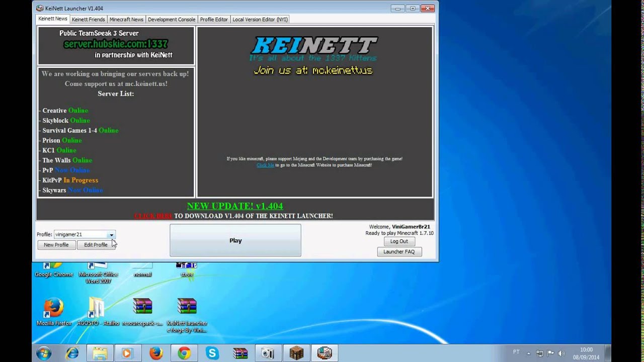Switch to Keinett Friends tab
The image size is (644, 362).
[88, 20]
